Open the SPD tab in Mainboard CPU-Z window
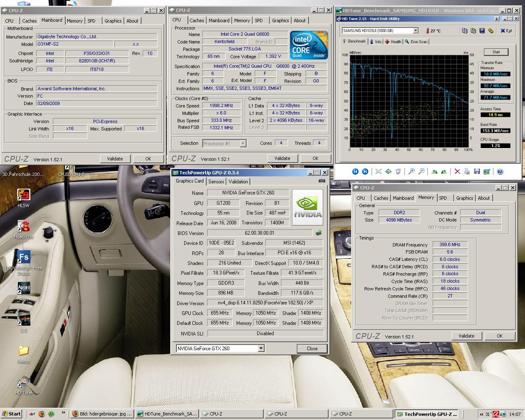Screen dimensions: 525x420 pos(91,21)
